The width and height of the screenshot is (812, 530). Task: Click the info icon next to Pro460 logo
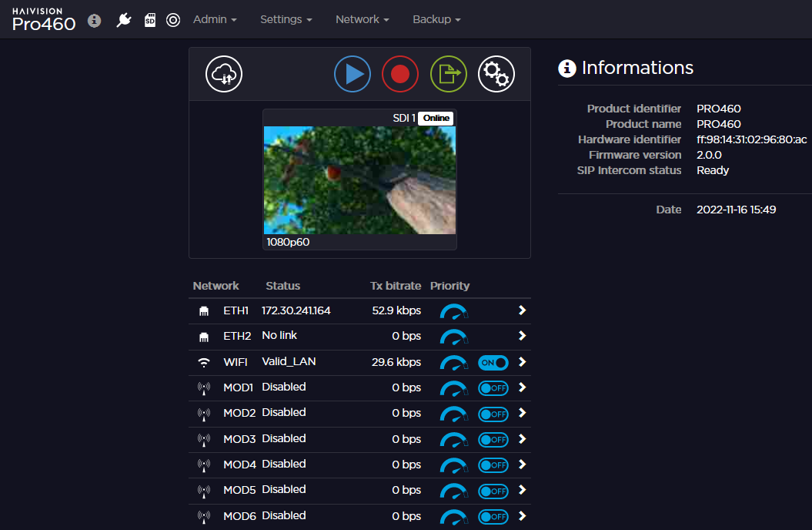[95, 21]
